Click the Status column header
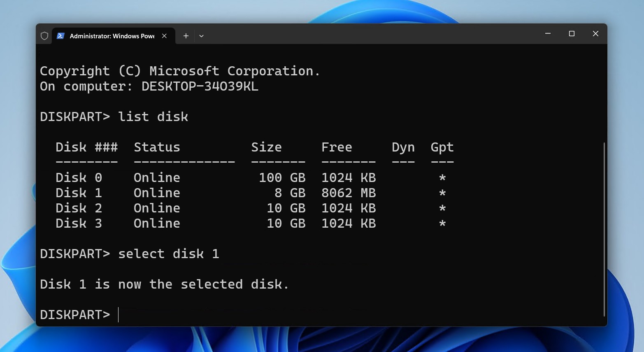This screenshot has width=644, height=352. click(x=157, y=147)
